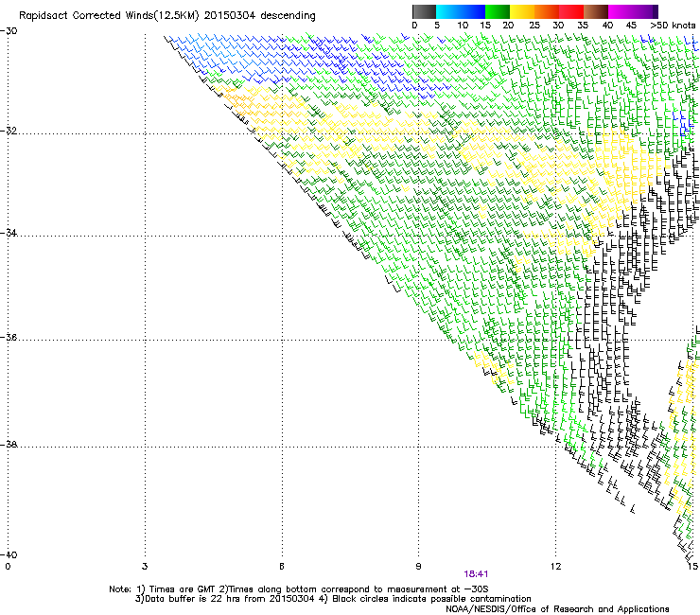Click the purple '18:41' time label
The height and width of the screenshot is (615, 700).
click(476, 574)
